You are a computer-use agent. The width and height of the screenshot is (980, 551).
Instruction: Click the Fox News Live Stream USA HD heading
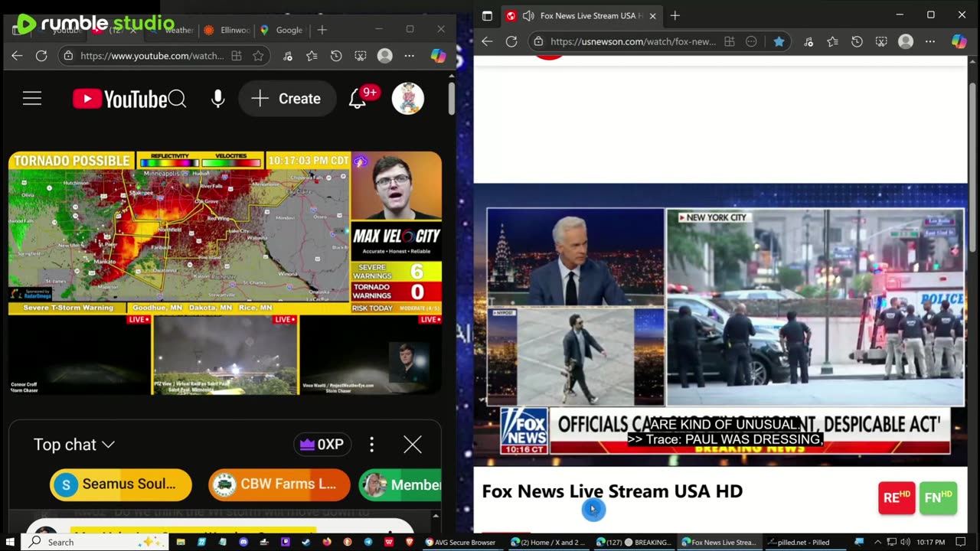click(612, 491)
